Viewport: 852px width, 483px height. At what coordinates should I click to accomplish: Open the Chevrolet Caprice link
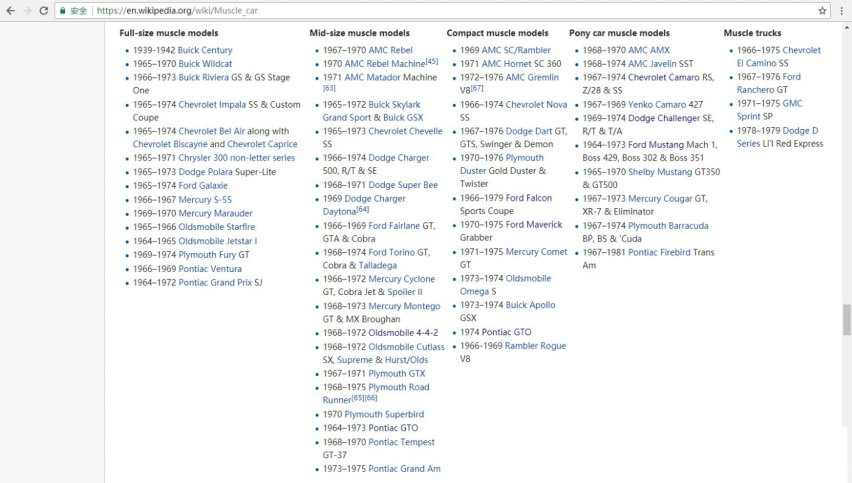coord(262,144)
